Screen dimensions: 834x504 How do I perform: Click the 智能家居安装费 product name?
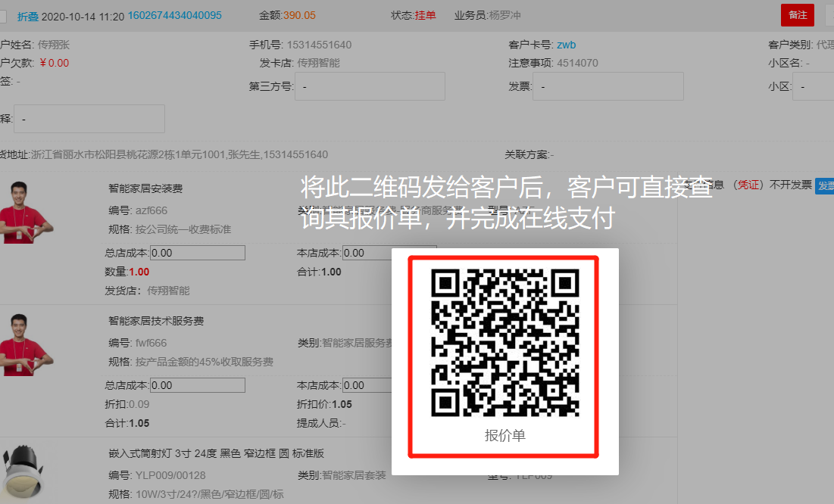[145, 188]
